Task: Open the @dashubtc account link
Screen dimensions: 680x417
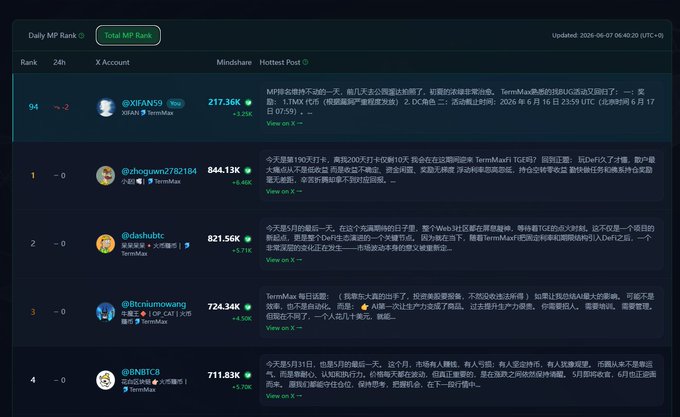Action: point(143,235)
